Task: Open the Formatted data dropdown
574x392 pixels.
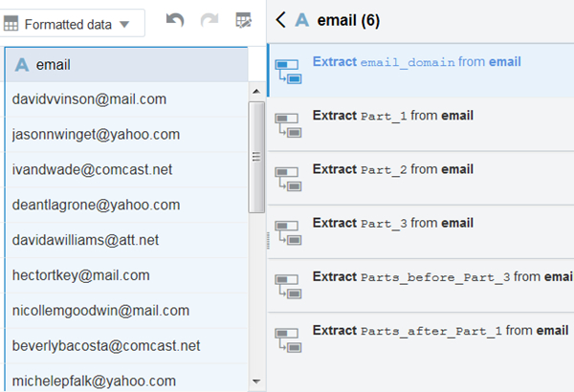Action: click(x=73, y=24)
